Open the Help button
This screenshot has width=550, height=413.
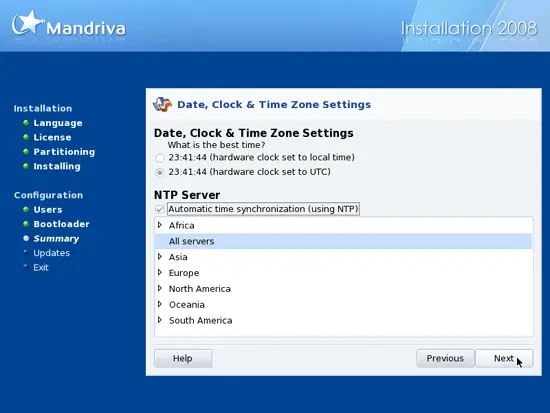click(x=183, y=358)
